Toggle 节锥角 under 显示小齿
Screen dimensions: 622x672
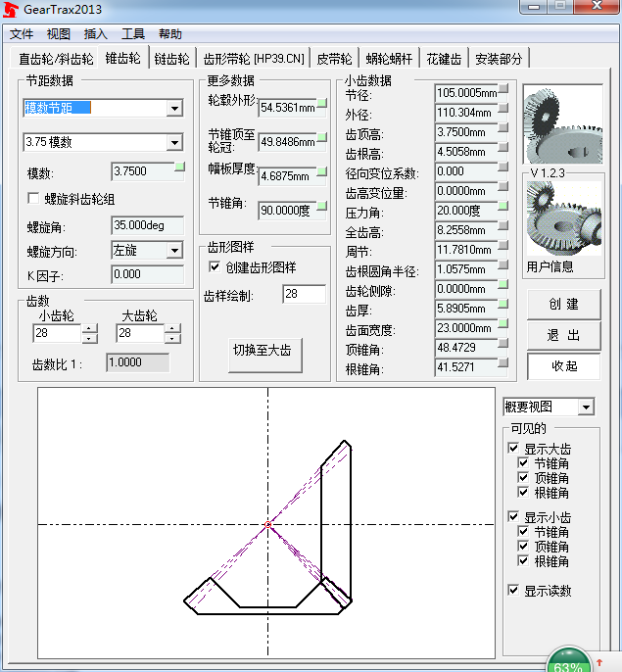523,531
